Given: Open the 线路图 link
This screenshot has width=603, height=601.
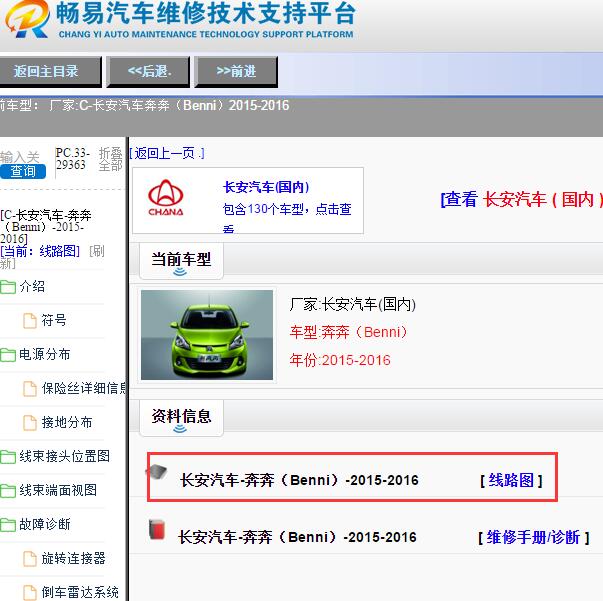Looking at the screenshot, I should [x=511, y=480].
